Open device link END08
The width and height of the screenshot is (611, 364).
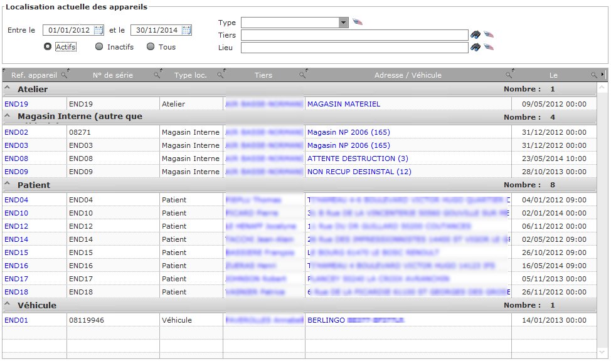tap(16, 159)
